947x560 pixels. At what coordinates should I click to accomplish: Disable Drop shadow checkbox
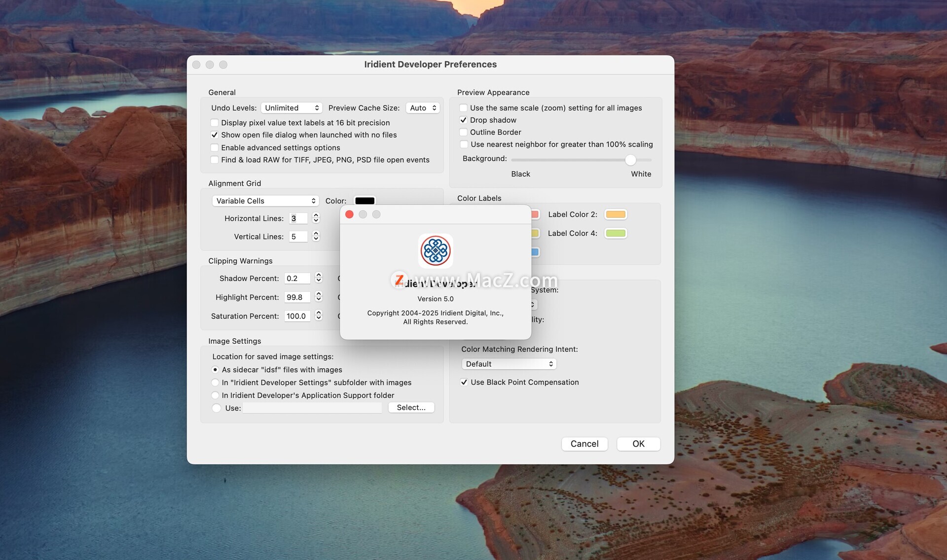464,120
